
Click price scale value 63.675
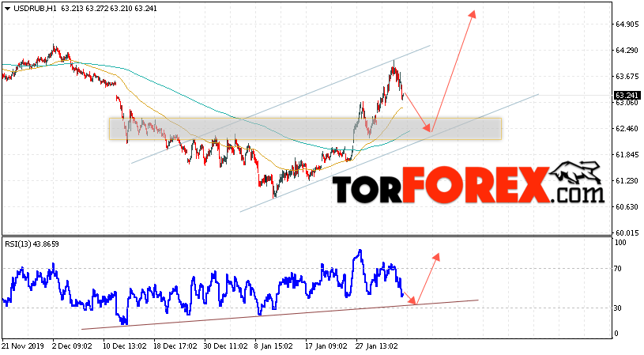(x=627, y=77)
